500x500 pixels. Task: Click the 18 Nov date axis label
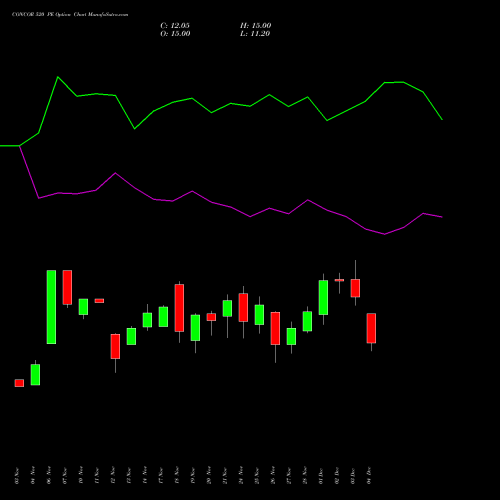click(177, 476)
